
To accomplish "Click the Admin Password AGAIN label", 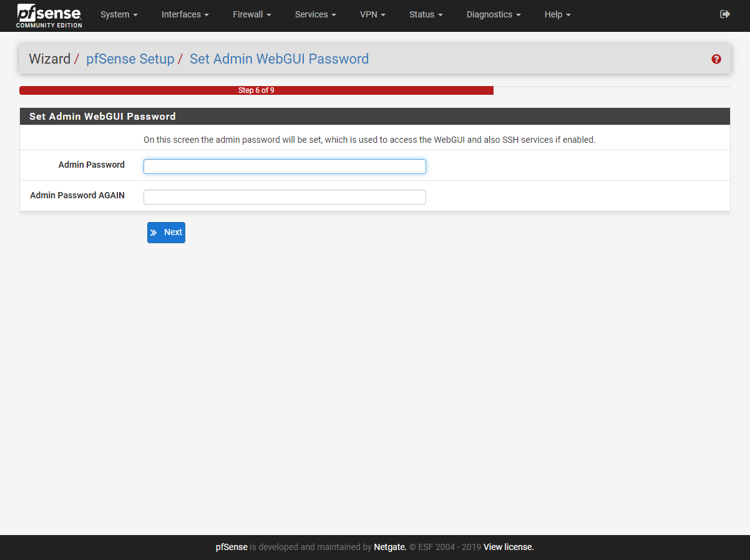I will click(x=77, y=196).
